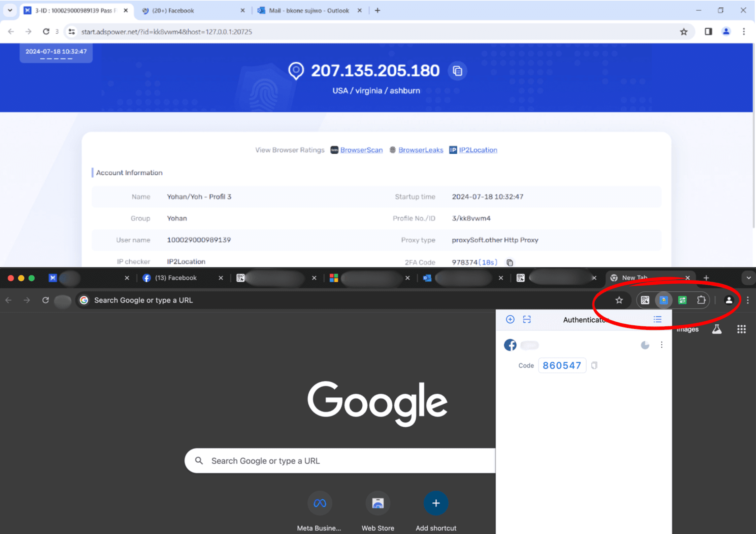Copy the 2FA code 978374
The width and height of the screenshot is (756, 534).
[x=510, y=262]
